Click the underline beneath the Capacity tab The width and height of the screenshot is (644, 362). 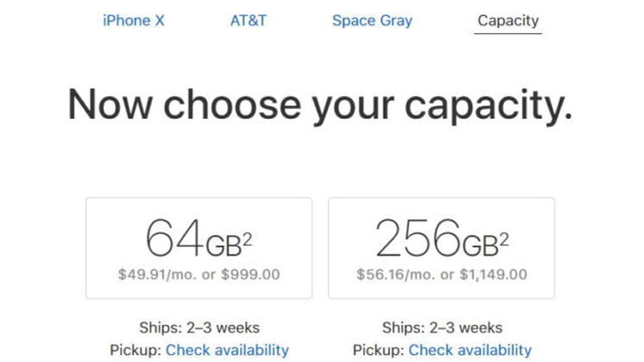coord(508,34)
